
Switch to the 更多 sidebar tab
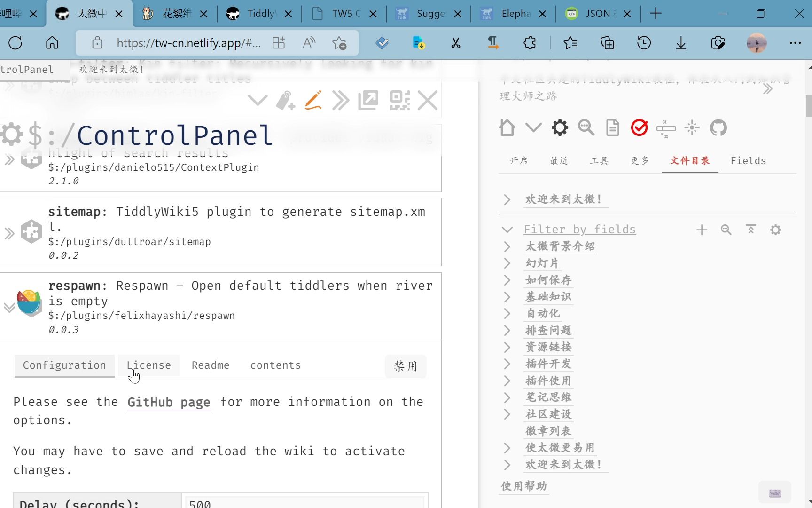640,161
